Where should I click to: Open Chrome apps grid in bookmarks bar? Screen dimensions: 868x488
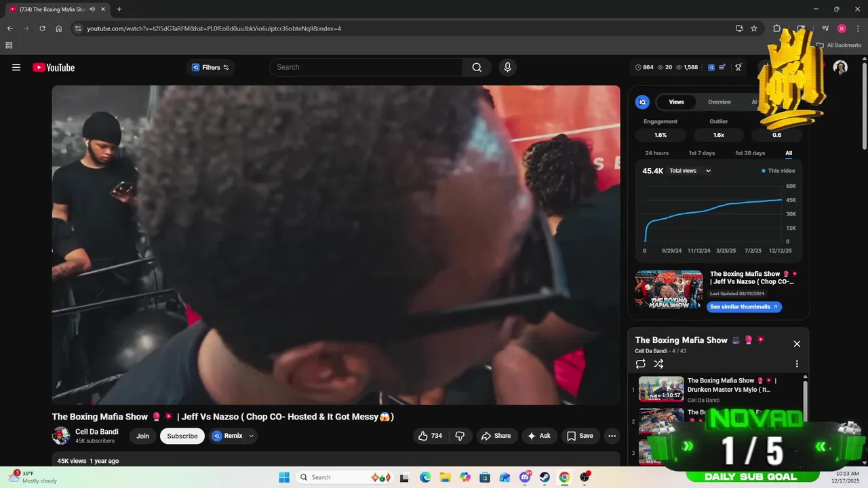(x=9, y=45)
